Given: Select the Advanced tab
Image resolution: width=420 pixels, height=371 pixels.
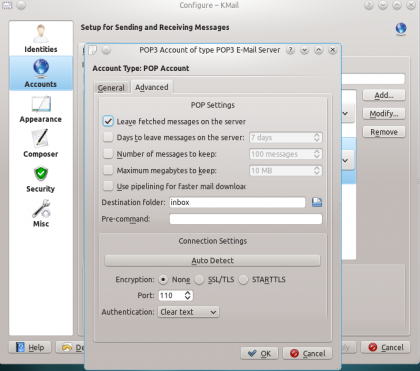Looking at the screenshot, I should pyautogui.click(x=152, y=87).
